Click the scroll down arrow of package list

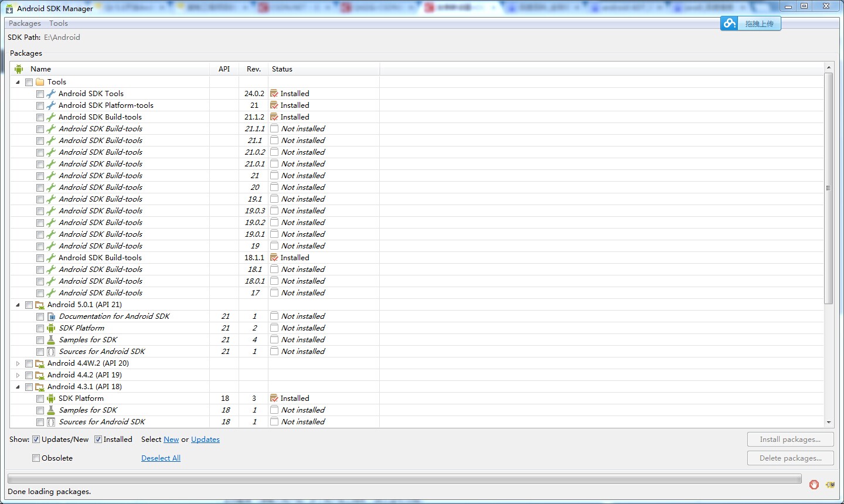(x=829, y=423)
